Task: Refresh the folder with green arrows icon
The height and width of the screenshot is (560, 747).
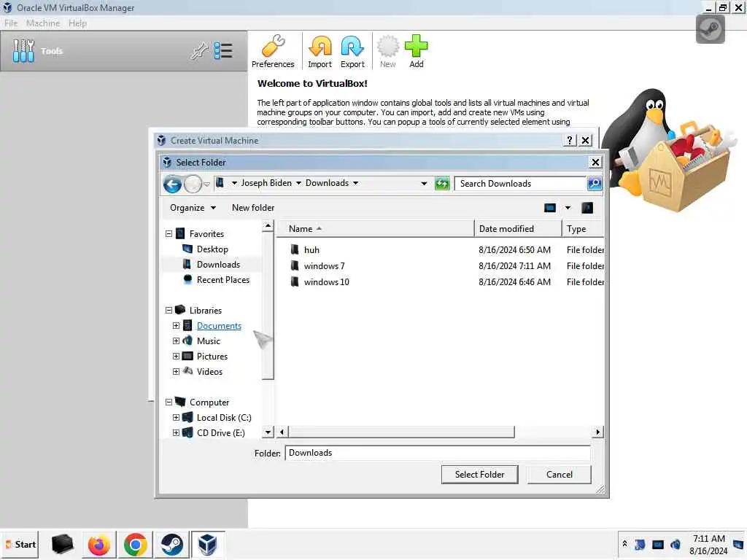Action: point(442,183)
